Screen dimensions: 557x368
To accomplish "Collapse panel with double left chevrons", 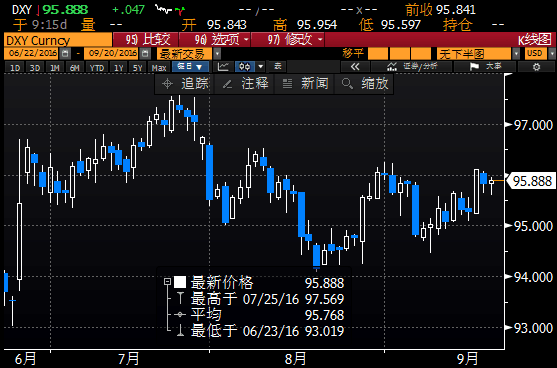I will [355, 67].
